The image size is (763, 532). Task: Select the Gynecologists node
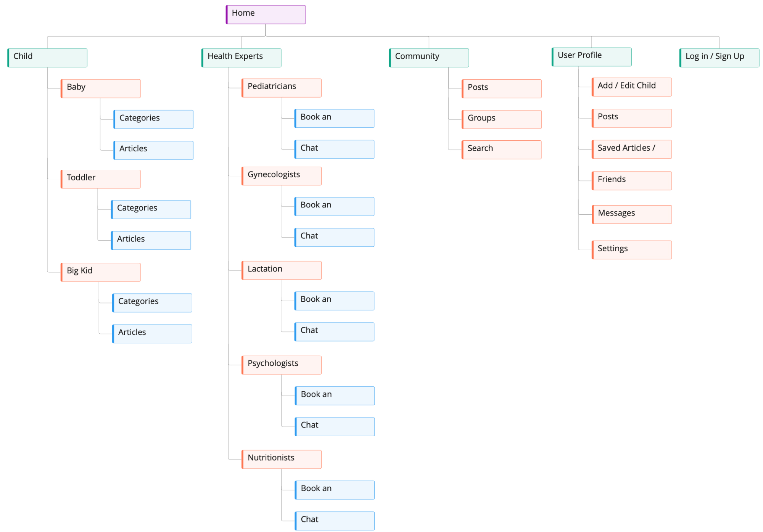click(282, 176)
